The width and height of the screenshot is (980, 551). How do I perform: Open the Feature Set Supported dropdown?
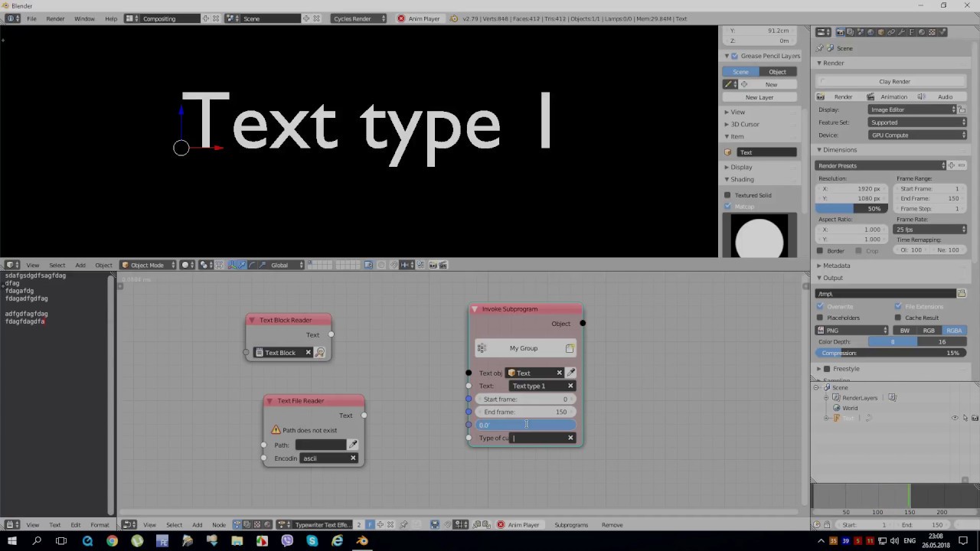(x=918, y=122)
